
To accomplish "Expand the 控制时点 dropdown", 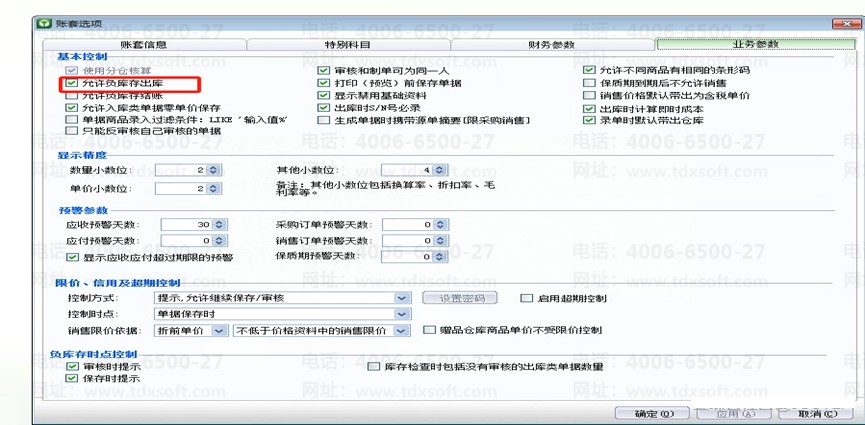I will (402, 314).
